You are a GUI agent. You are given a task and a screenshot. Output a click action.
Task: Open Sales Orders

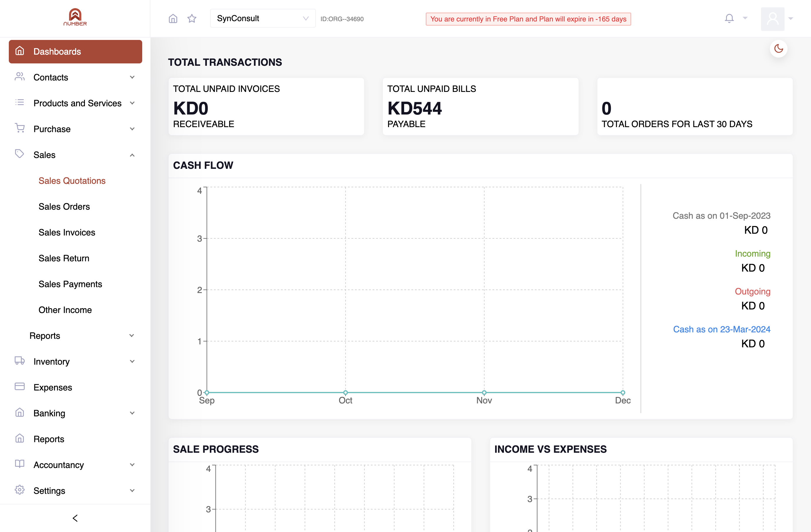64,207
